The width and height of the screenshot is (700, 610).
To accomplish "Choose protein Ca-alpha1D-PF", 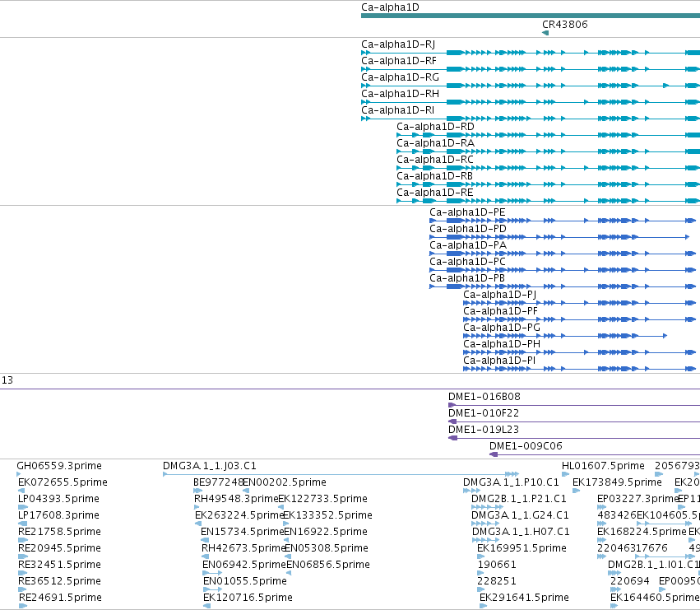I will coord(500,311).
